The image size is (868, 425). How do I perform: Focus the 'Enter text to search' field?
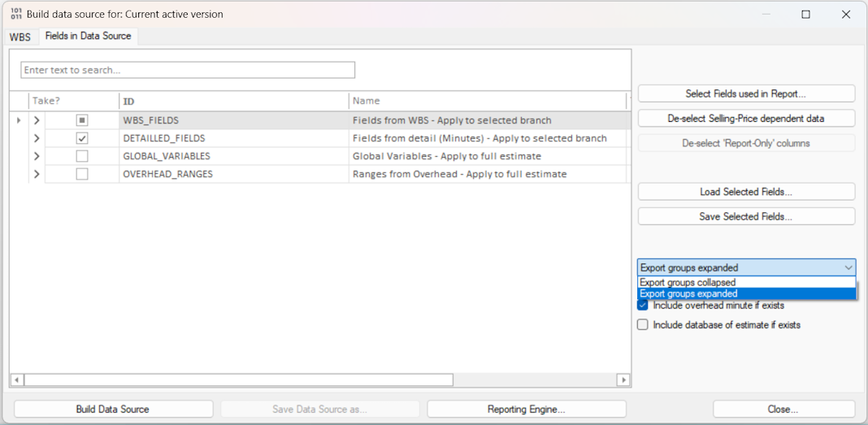[x=188, y=70]
